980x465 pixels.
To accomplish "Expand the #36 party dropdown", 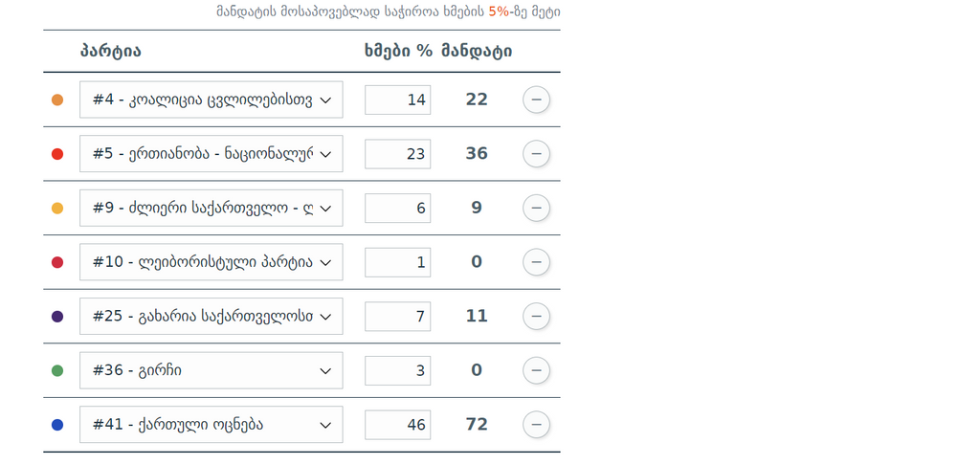I will coord(211,370).
